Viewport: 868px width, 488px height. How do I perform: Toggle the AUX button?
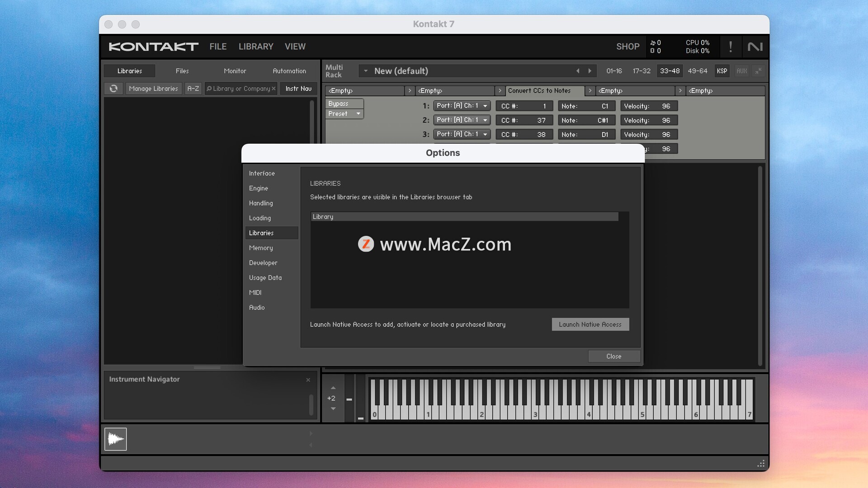click(742, 71)
